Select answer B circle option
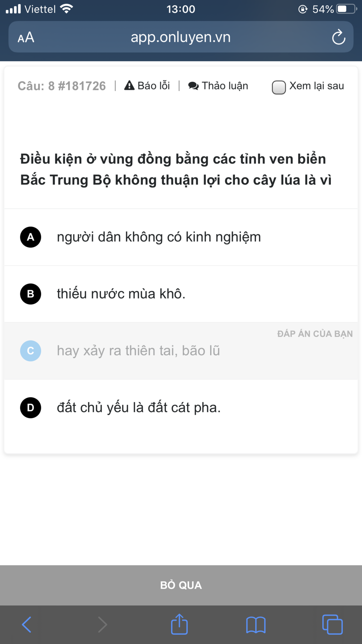362x644 pixels. click(31, 294)
